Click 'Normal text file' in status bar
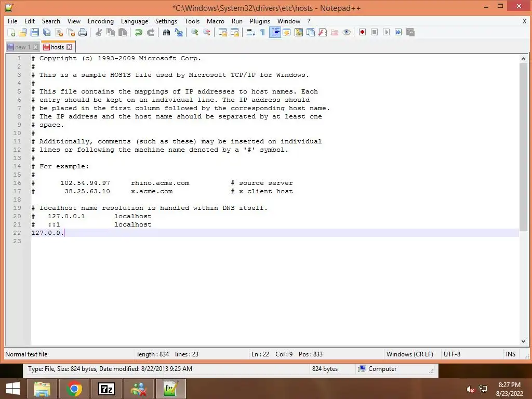Image resolution: width=532 pixels, height=399 pixels. click(26, 354)
